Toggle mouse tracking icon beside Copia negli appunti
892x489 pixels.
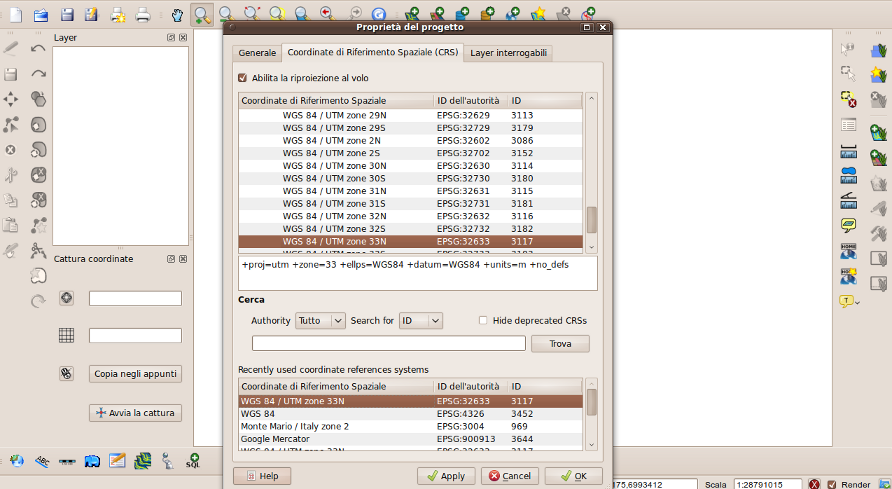point(67,374)
